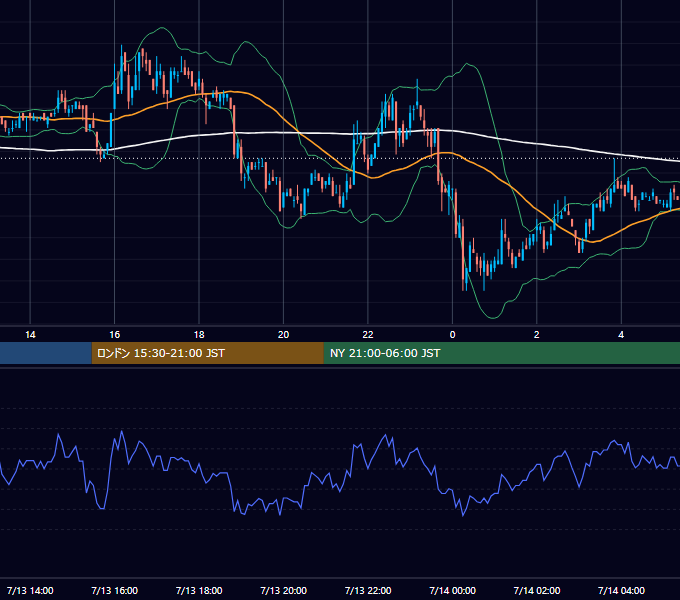680x600 pixels.
Task: Click the 7/13 18:00 time label
Action: point(199,590)
